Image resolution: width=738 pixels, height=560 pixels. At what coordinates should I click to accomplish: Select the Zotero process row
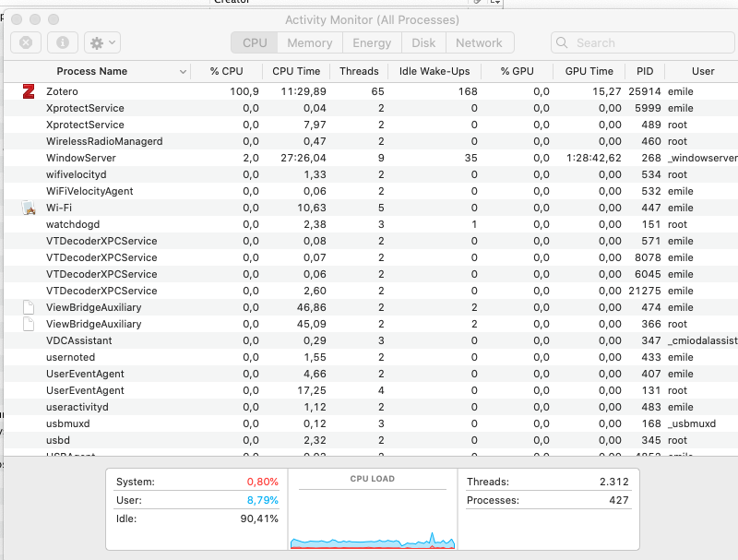(x=371, y=91)
